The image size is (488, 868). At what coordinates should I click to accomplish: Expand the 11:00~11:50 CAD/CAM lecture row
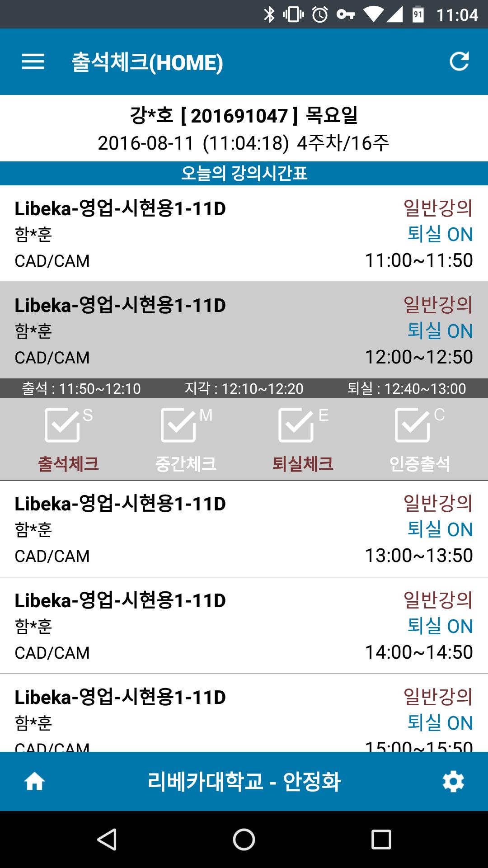[x=244, y=234]
